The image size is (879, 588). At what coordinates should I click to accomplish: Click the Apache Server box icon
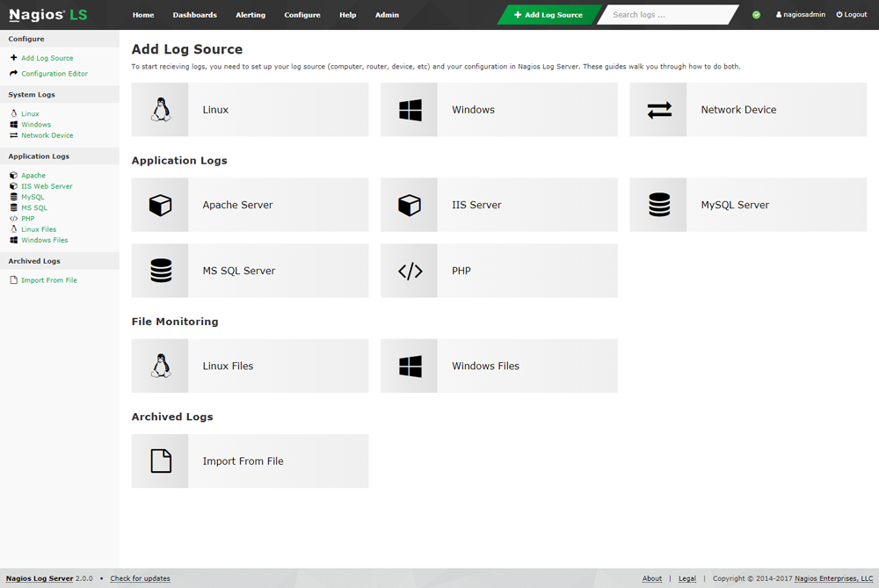(x=160, y=205)
